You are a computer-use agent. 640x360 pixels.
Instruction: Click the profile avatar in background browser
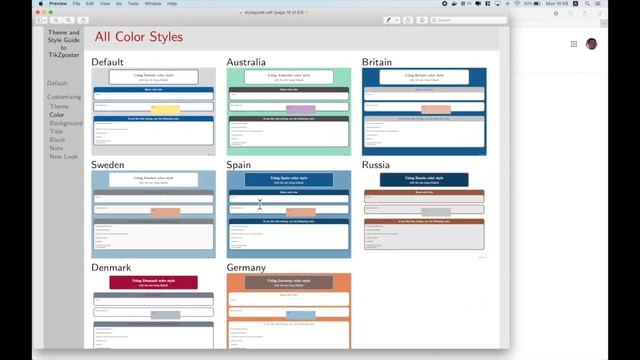tap(591, 44)
